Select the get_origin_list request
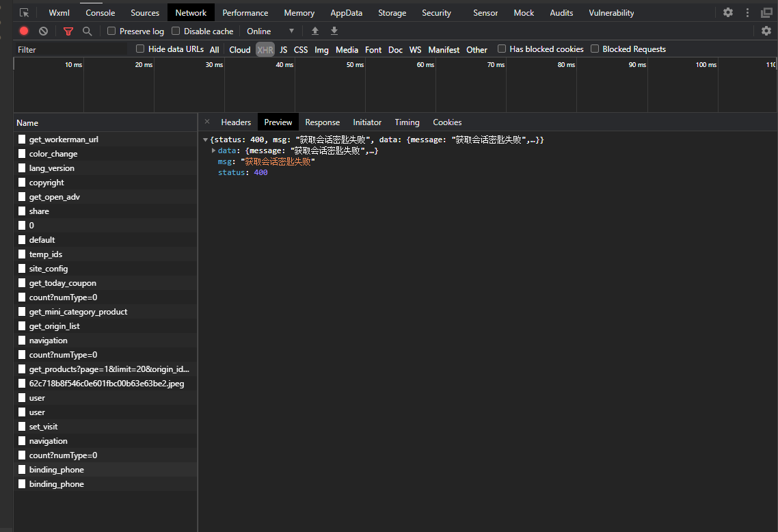 tap(105, 326)
